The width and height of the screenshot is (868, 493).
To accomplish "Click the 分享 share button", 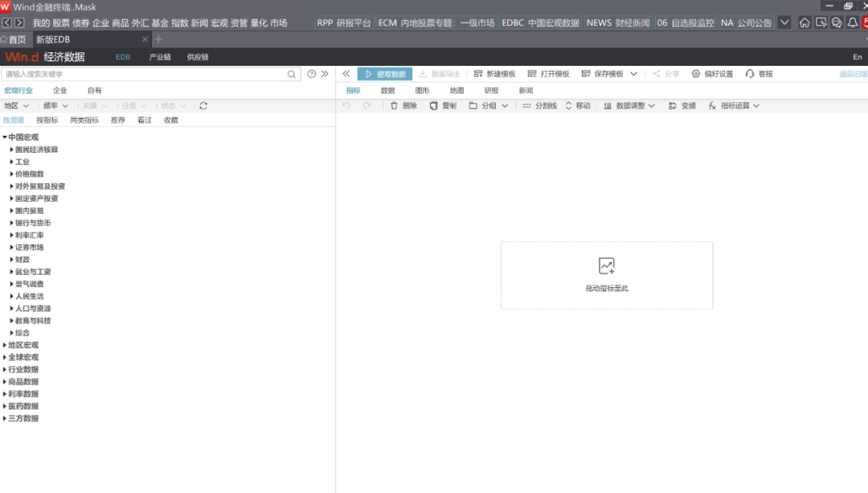I will [665, 74].
